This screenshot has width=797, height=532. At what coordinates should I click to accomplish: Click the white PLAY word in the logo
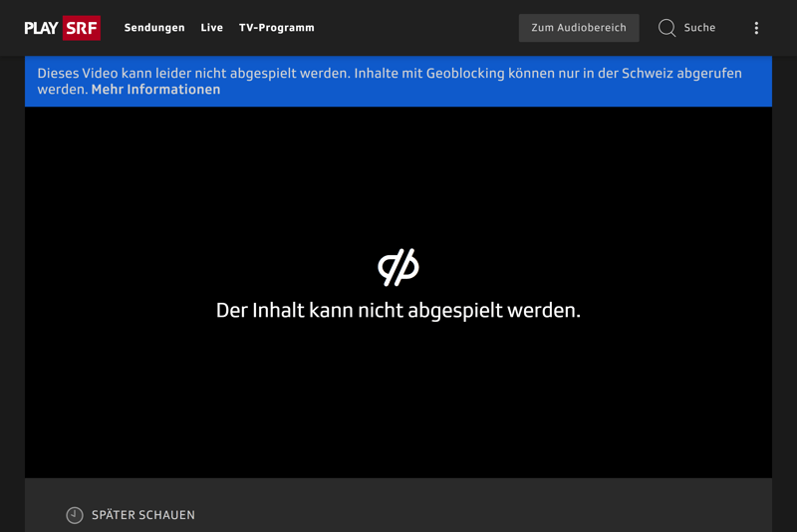click(x=42, y=28)
